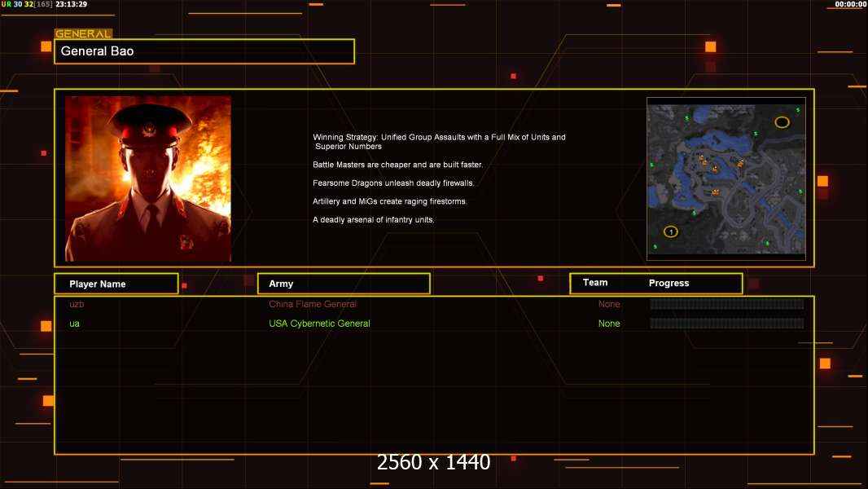Click the Army column header
The image size is (868, 489).
point(344,284)
